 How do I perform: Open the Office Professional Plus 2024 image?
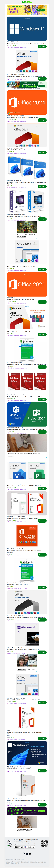27,62
